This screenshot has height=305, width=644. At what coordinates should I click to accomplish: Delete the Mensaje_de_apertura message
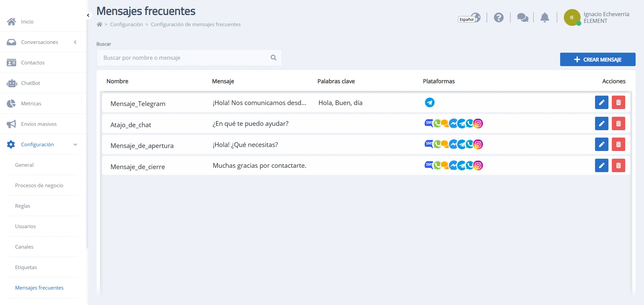pos(618,144)
